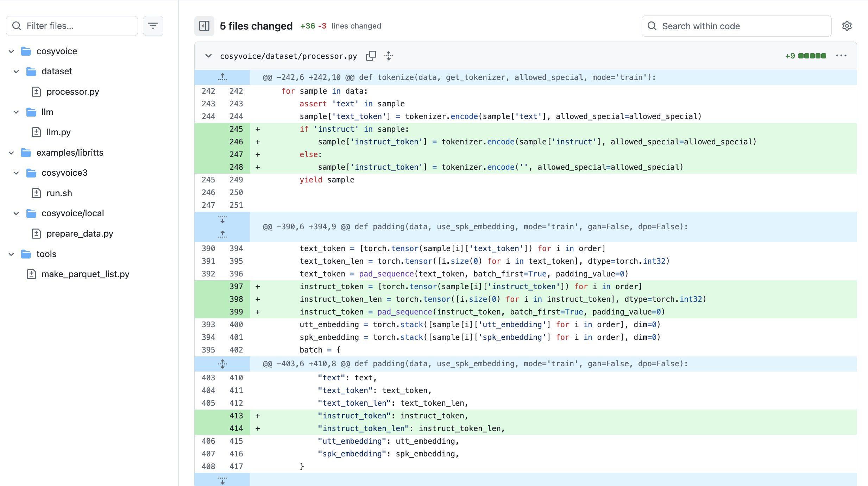The image size is (868, 486).
Task: Expand lines down after line 251
Action: click(x=222, y=220)
